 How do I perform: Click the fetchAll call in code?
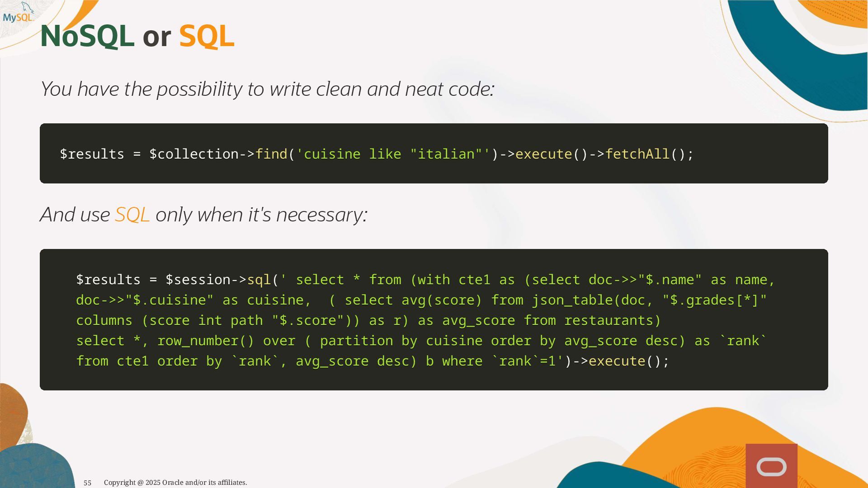click(x=637, y=154)
